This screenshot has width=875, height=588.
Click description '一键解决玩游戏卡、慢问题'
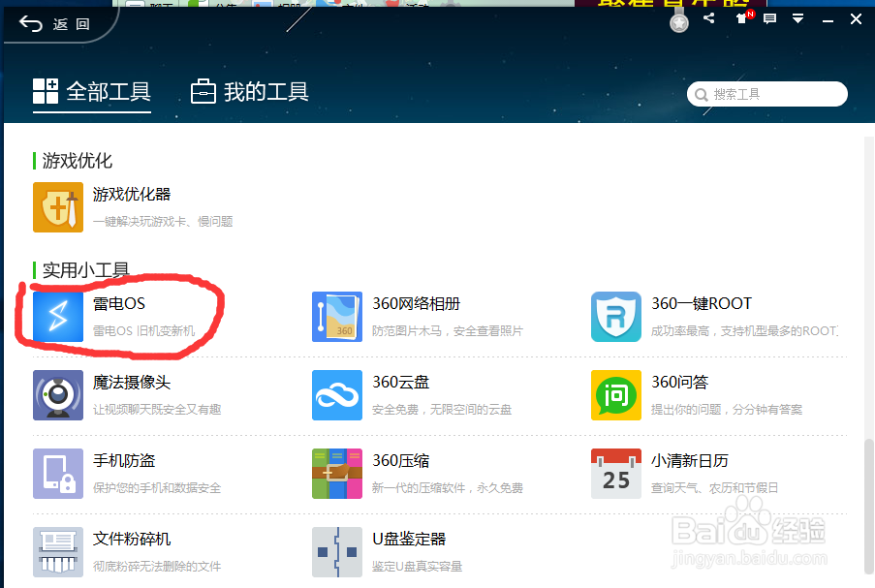click(163, 222)
